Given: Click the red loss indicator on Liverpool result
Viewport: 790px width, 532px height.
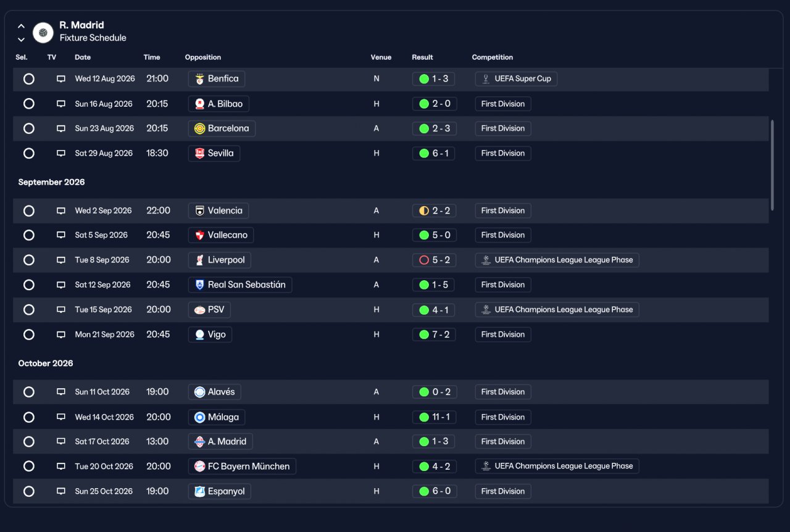Looking at the screenshot, I should [x=424, y=260].
